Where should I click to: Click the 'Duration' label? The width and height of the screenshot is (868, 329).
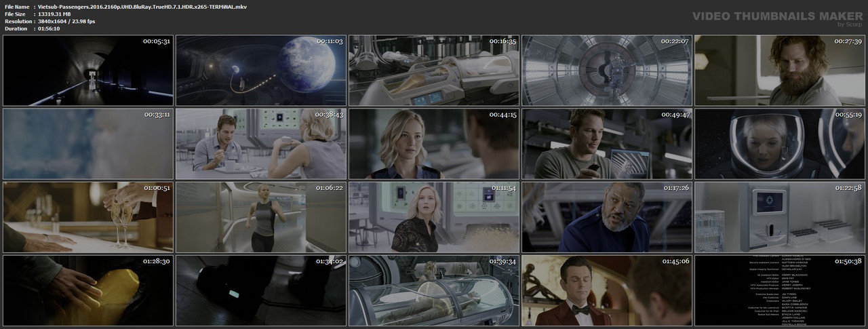(16, 28)
